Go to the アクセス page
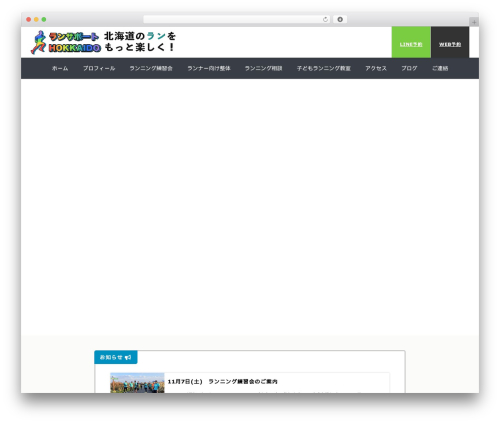Viewport: 500px width, 423px height. (376, 68)
